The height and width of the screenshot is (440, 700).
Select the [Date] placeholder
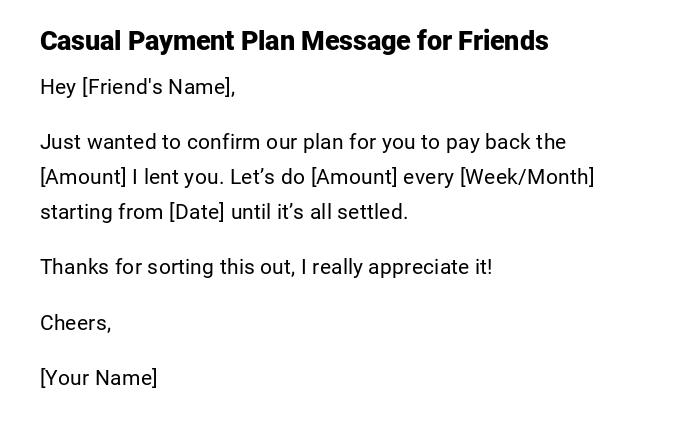click(197, 213)
